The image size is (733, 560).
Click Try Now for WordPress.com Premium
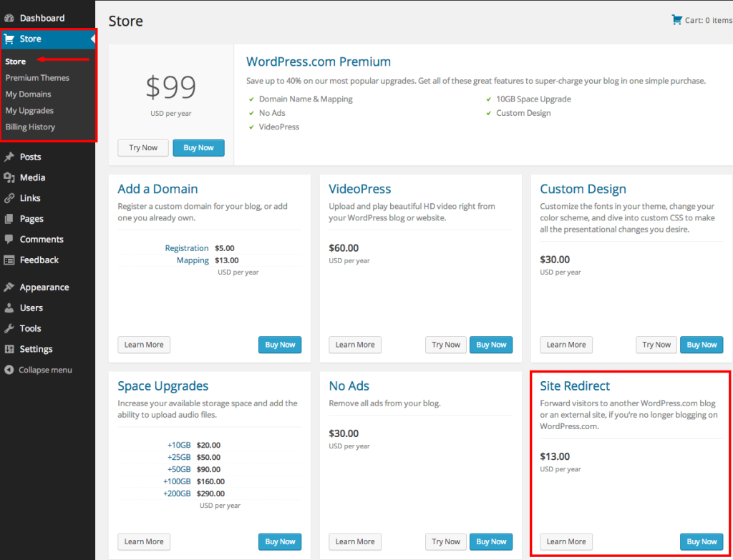143,147
